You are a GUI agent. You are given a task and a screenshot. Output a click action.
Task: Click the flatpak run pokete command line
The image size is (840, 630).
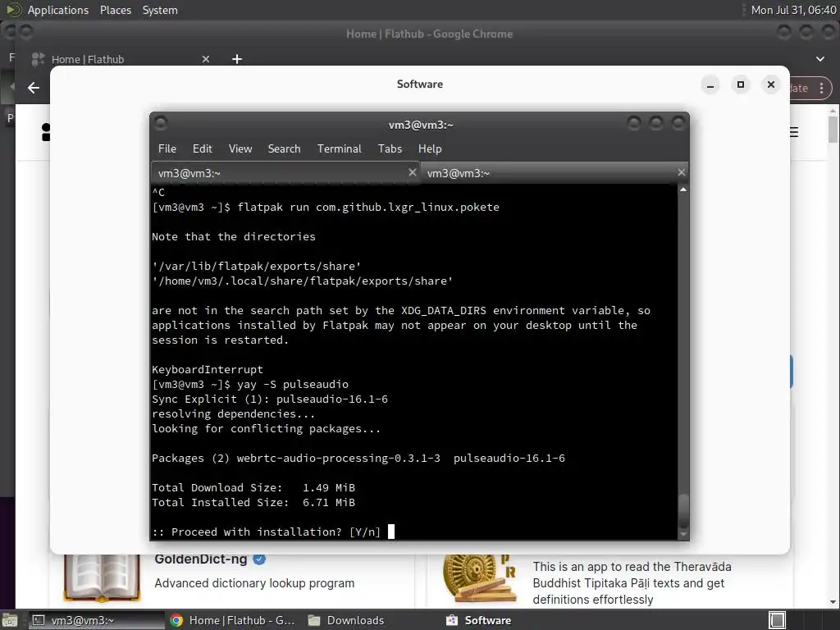coord(326,207)
